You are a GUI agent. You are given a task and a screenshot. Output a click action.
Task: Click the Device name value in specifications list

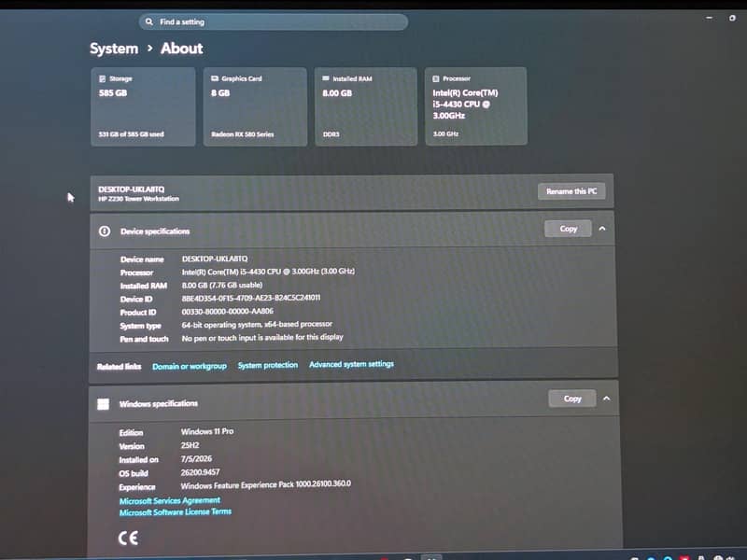[x=215, y=259]
